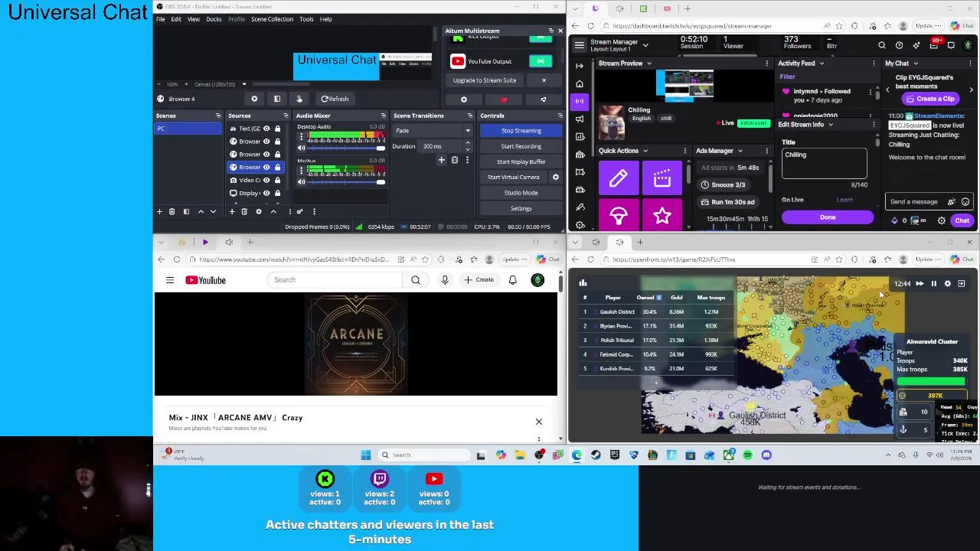Fast-forward the OpenFront game speed
Screen dimensions: 980x551
click(x=920, y=283)
